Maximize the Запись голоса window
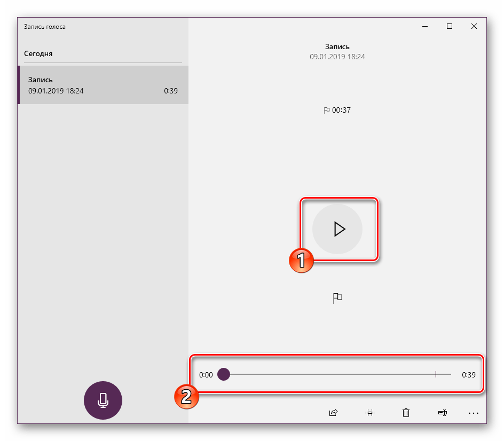504x441 pixels. (450, 26)
